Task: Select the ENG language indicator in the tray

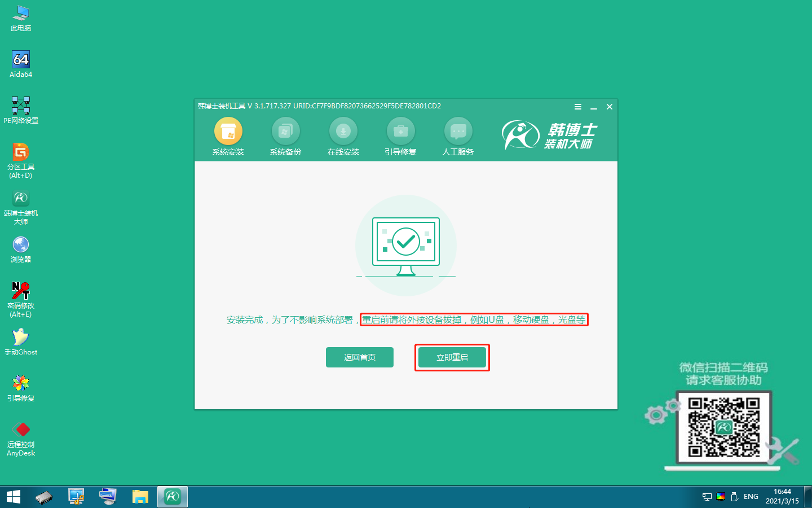Action: [x=751, y=496]
